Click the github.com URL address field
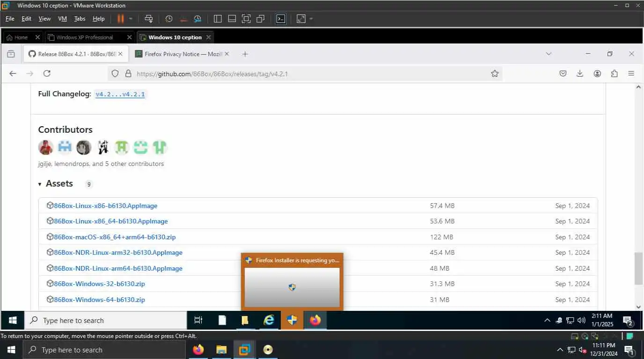Viewport: 644px width, 359px height. coord(304,73)
